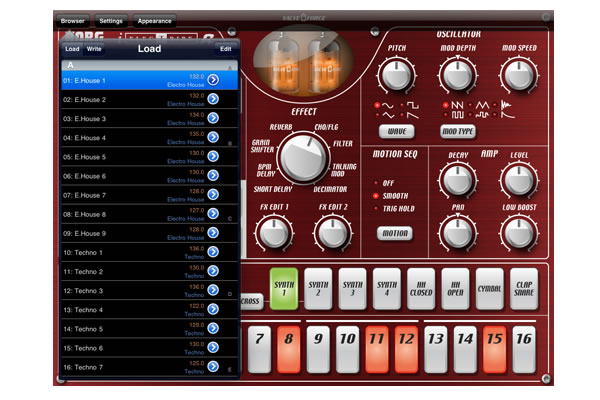Select the 01: E.House 1 pattern
This screenshot has width=600, height=400.
click(x=149, y=80)
